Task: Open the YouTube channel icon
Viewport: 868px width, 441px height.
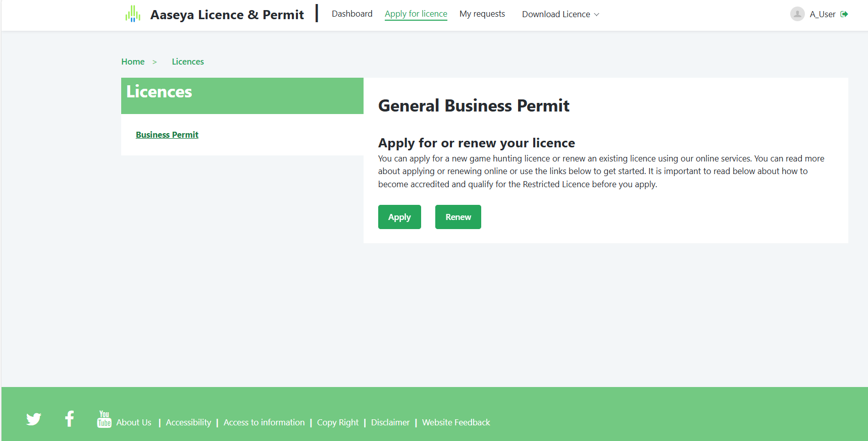Action: 104,419
